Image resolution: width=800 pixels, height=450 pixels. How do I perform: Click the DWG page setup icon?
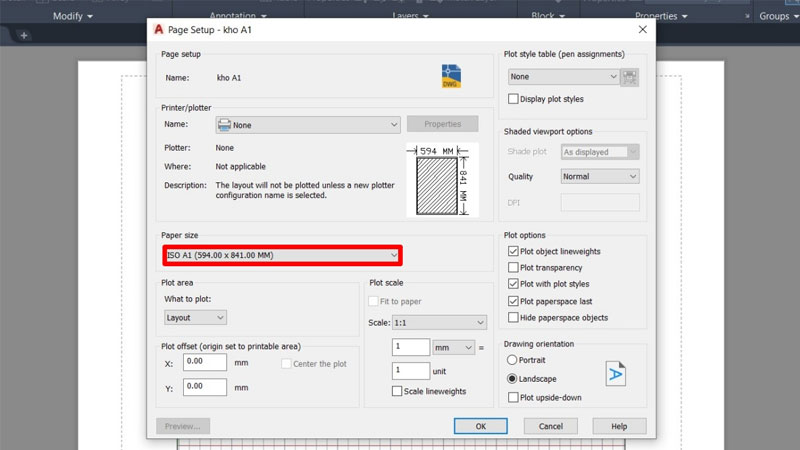(452, 76)
